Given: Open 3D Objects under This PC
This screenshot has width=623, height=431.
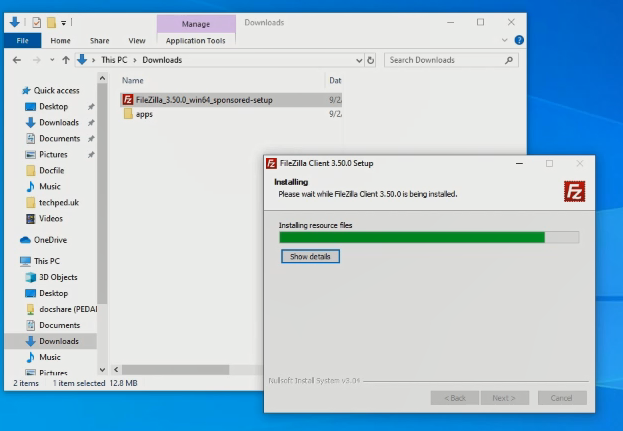Looking at the screenshot, I should click(x=57, y=277).
